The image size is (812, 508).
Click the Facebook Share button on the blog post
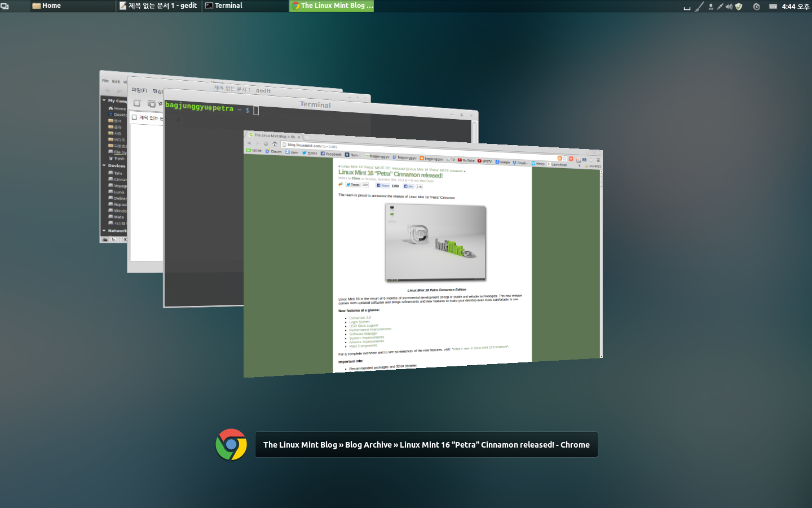click(x=383, y=185)
